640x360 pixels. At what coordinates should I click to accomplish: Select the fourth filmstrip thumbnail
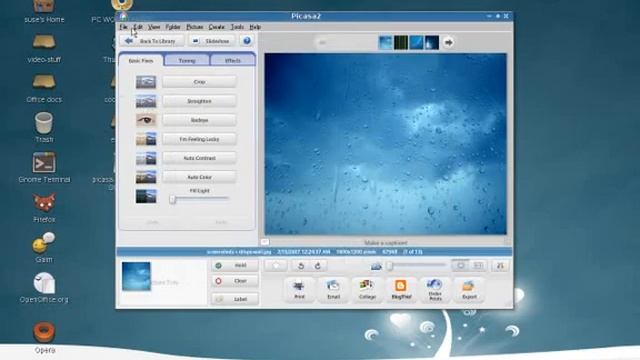click(432, 42)
